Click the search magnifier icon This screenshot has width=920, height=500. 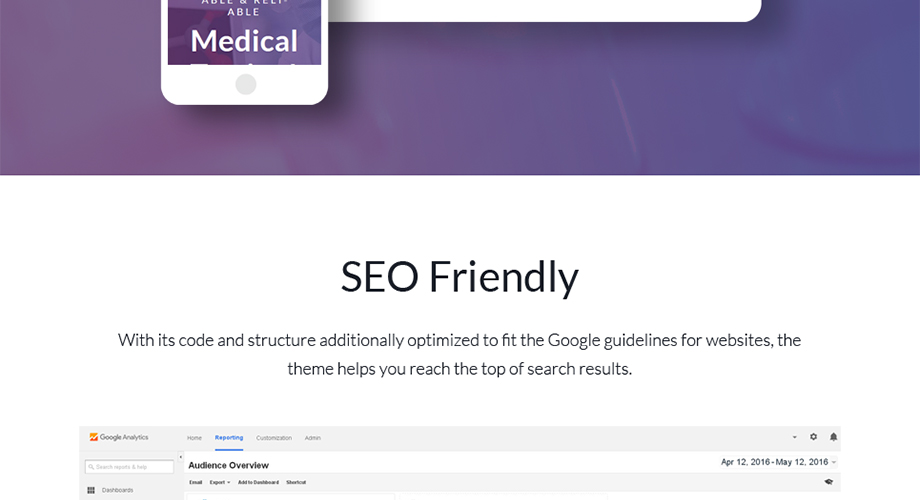click(91, 467)
